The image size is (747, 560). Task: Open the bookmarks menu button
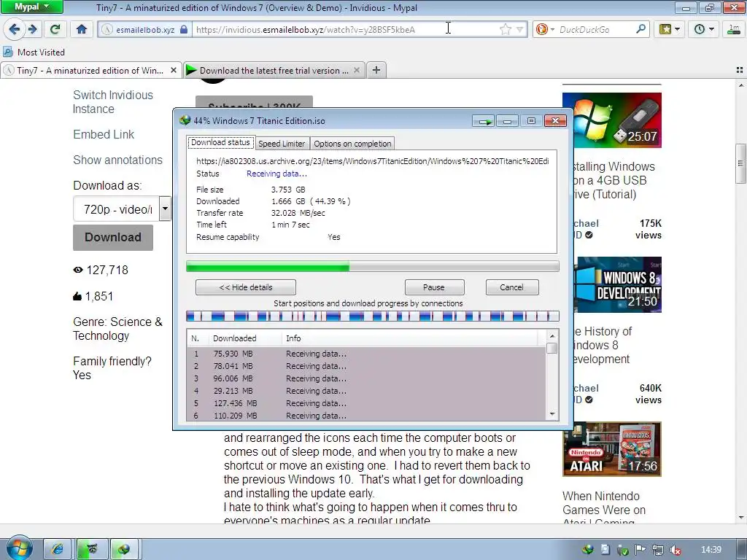670,29
